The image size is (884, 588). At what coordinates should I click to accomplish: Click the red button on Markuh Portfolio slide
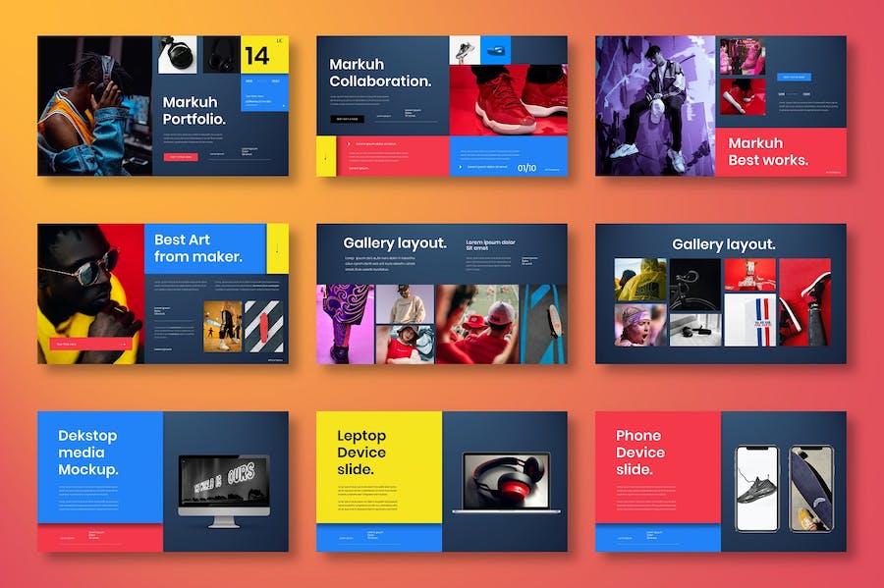click(181, 156)
